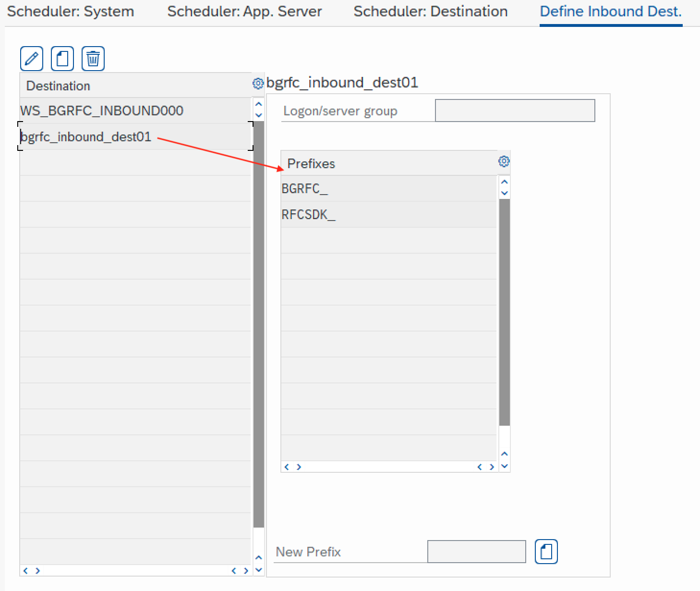This screenshot has height=591, width=700.
Task: Click Destination list bottom scroll down arrow
Action: tap(259, 570)
